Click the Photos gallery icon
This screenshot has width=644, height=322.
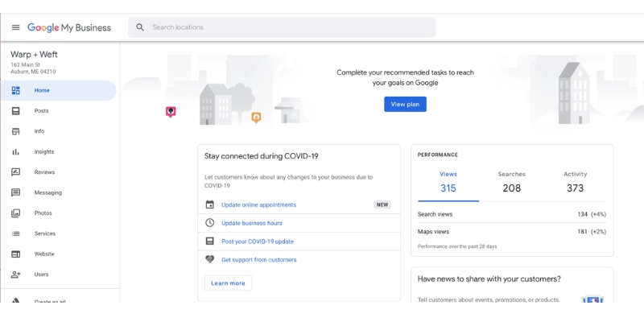point(15,213)
